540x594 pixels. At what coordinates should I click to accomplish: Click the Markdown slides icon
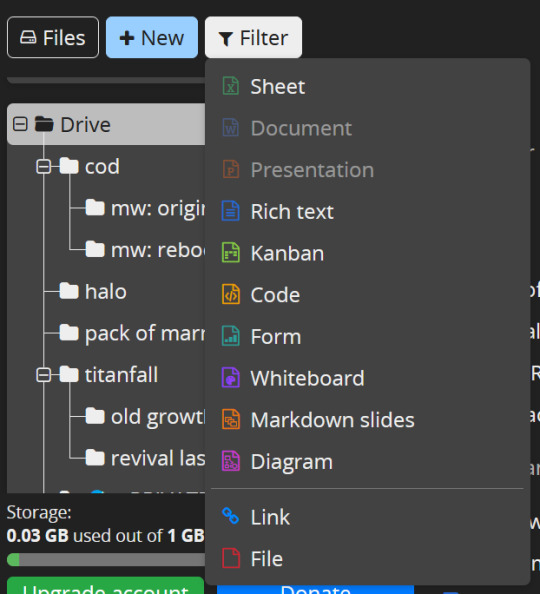coord(230,419)
